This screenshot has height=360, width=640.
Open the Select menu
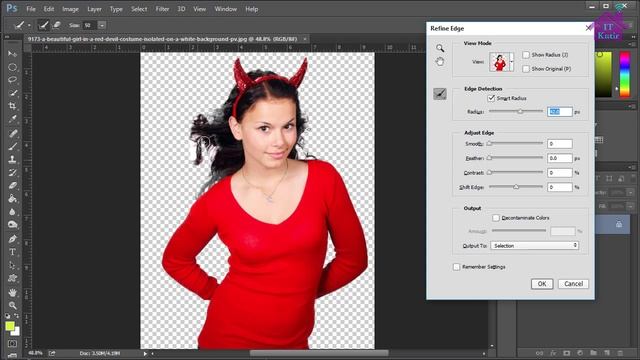pos(139,9)
